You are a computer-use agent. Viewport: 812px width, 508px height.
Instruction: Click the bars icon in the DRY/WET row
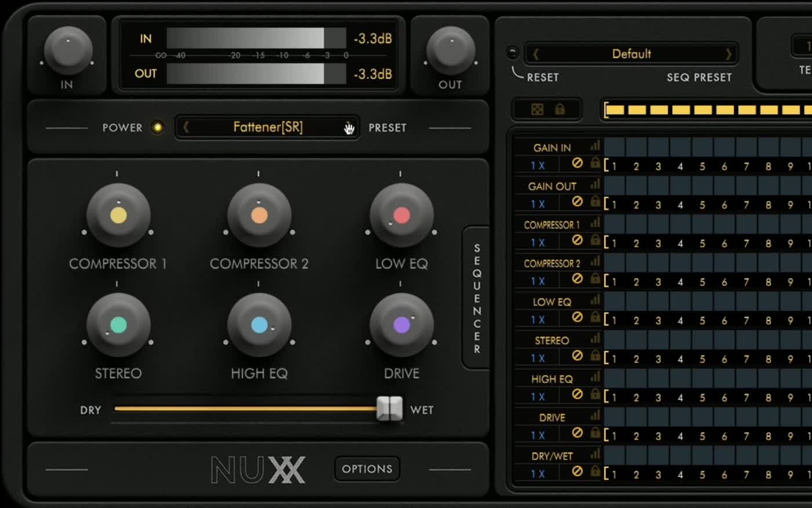tap(595, 455)
